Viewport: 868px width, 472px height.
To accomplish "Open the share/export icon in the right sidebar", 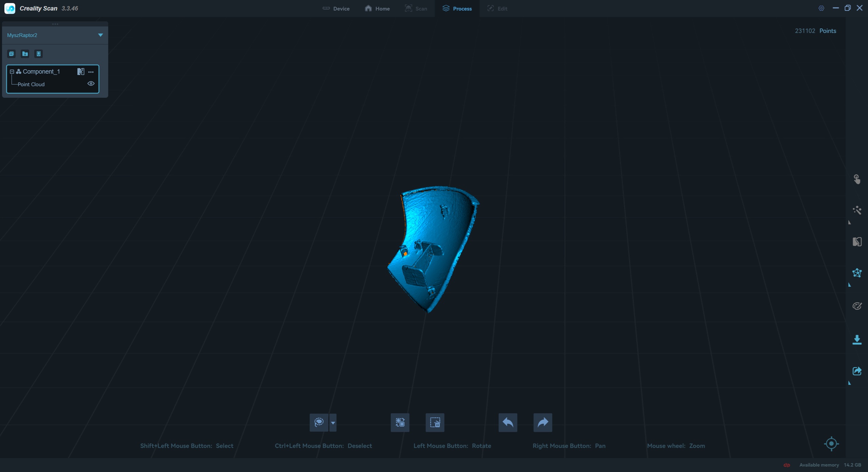I will click(x=857, y=371).
